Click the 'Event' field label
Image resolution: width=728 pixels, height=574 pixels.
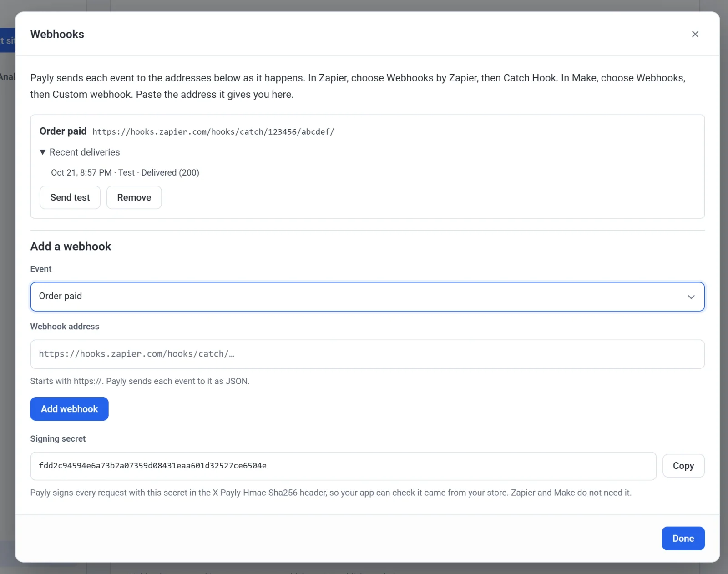[41, 269]
